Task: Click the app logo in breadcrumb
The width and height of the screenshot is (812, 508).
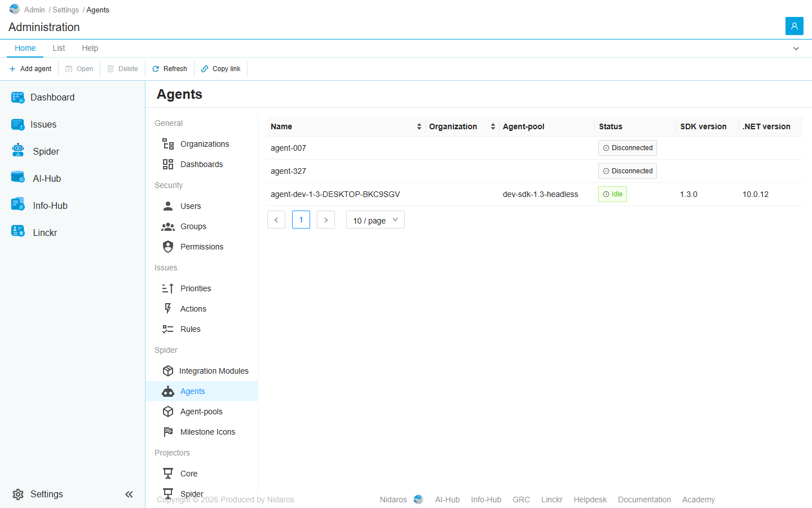Action: pyautogui.click(x=15, y=9)
